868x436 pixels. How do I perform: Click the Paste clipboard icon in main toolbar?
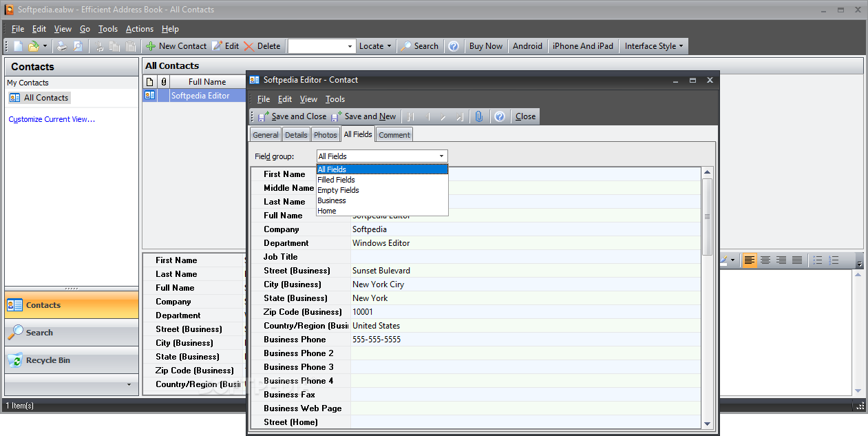click(130, 46)
